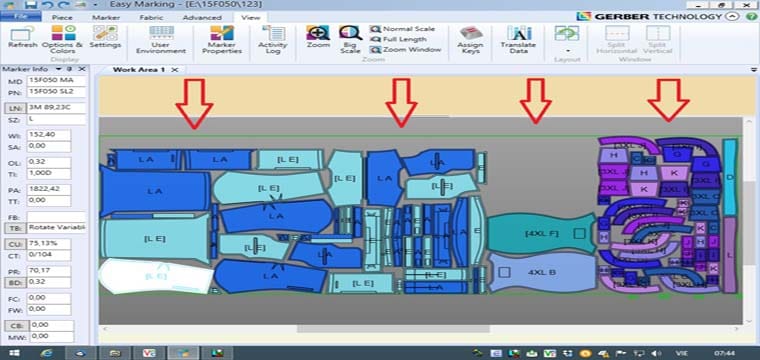Click the LN button in Marker Info
The image size is (760, 360).
pyautogui.click(x=14, y=109)
